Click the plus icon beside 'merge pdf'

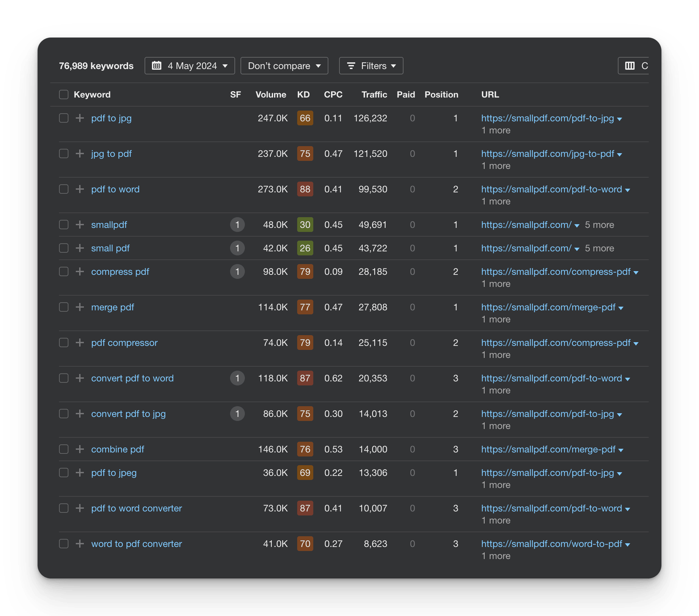(80, 307)
